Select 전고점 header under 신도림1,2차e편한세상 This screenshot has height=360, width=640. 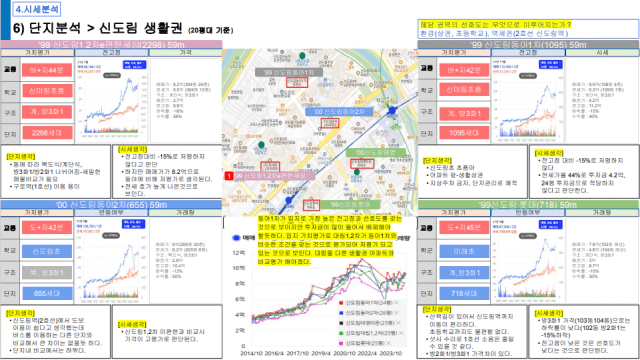pos(111,53)
